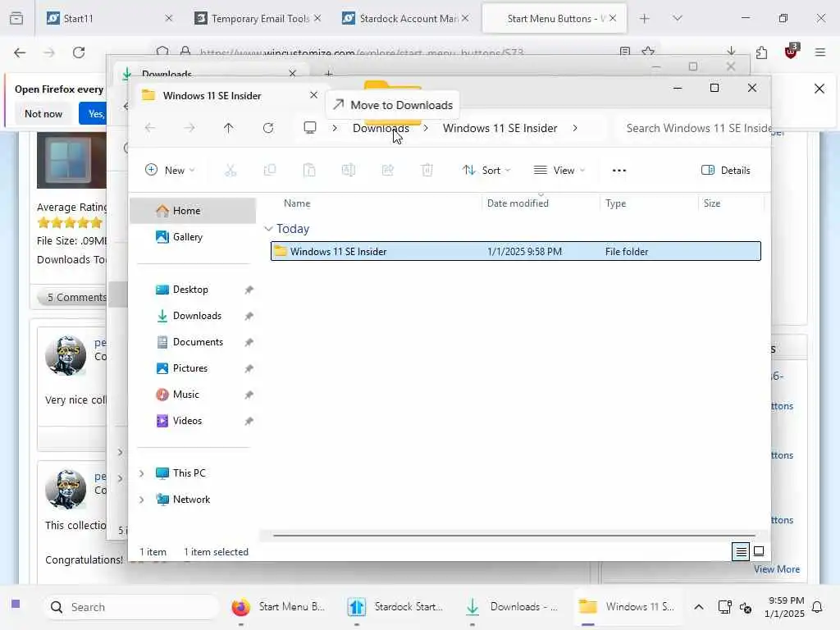Open Firefox list all tabs chevron
This screenshot has height=630, width=840.
coord(678,18)
